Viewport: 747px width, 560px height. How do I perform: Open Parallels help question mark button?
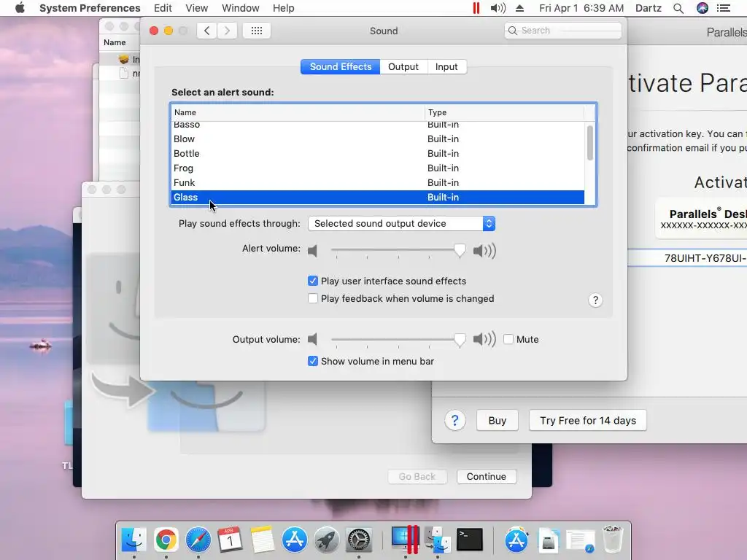pos(455,421)
